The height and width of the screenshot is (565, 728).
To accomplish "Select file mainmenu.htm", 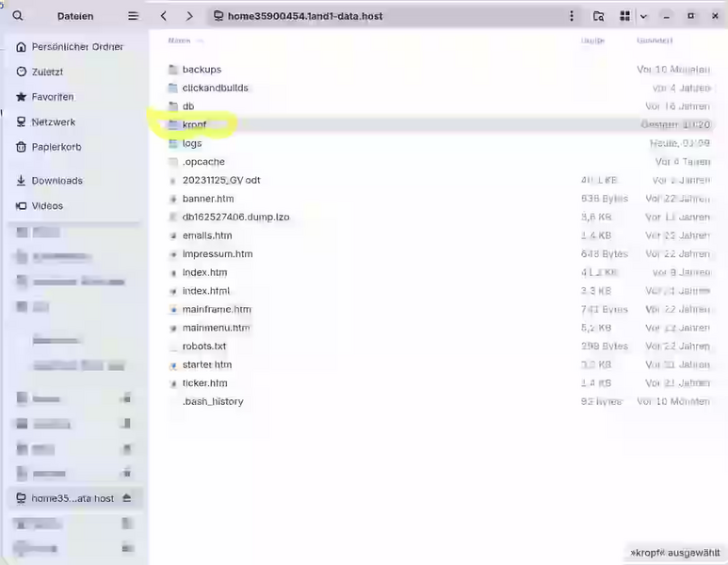I will pos(438,329).
